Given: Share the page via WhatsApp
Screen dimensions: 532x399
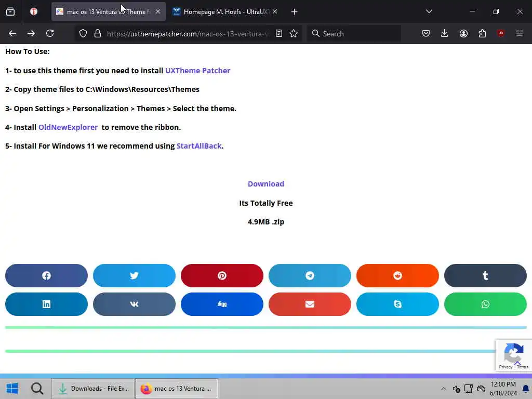Looking at the screenshot, I should tap(485, 304).
